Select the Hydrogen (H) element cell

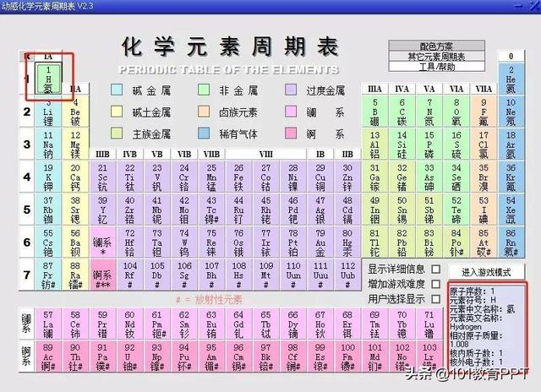(49, 78)
